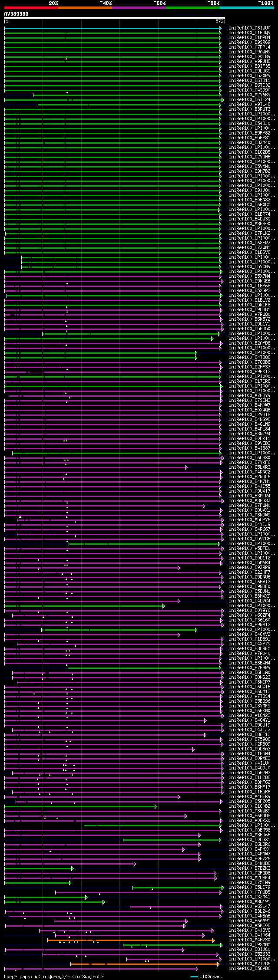
Task: Select the UniRef100_B5X7N4 entry
Action: [x=249, y=276]
